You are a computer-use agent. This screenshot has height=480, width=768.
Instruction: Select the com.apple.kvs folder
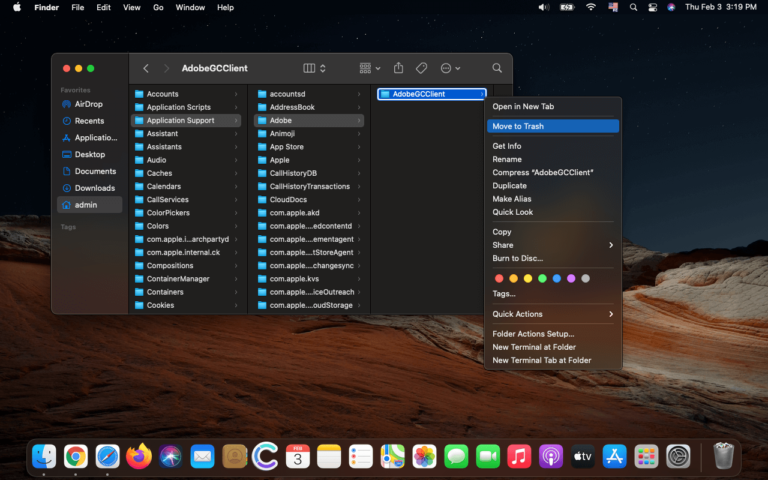click(309, 279)
